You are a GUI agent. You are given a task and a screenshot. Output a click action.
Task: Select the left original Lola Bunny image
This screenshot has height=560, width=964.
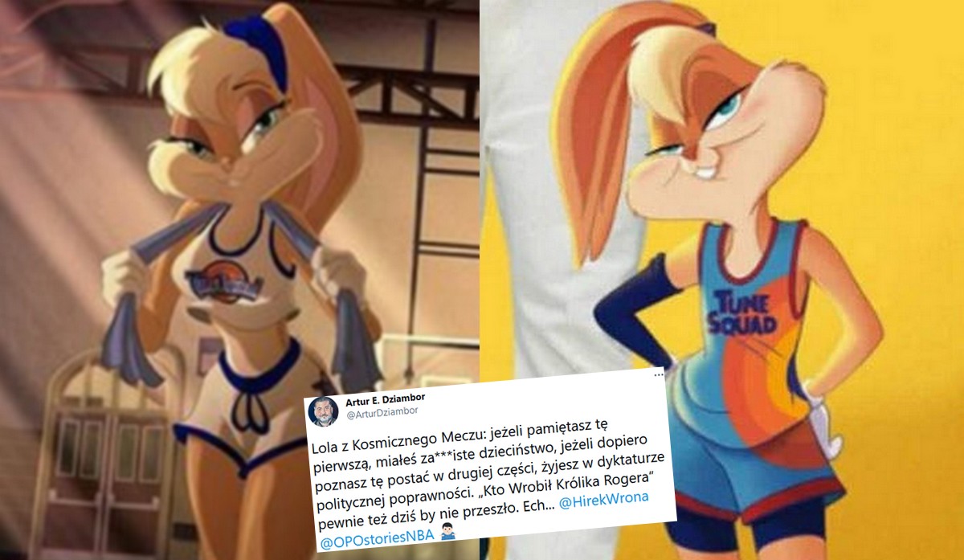[x=239, y=280]
